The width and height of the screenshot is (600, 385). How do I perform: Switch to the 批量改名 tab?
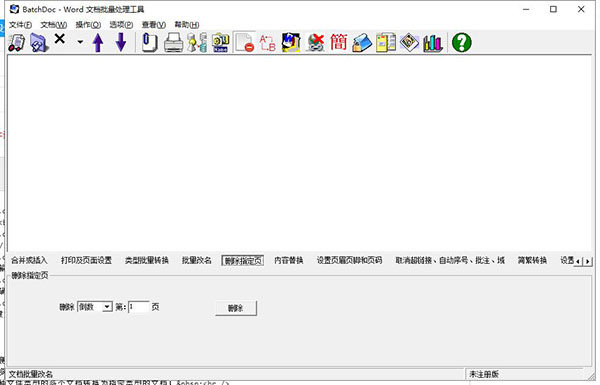point(196,260)
